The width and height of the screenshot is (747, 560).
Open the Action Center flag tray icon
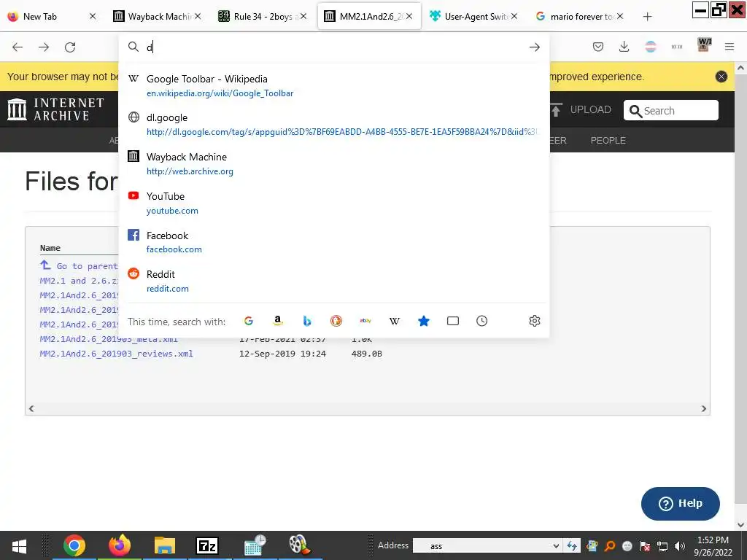645,545
